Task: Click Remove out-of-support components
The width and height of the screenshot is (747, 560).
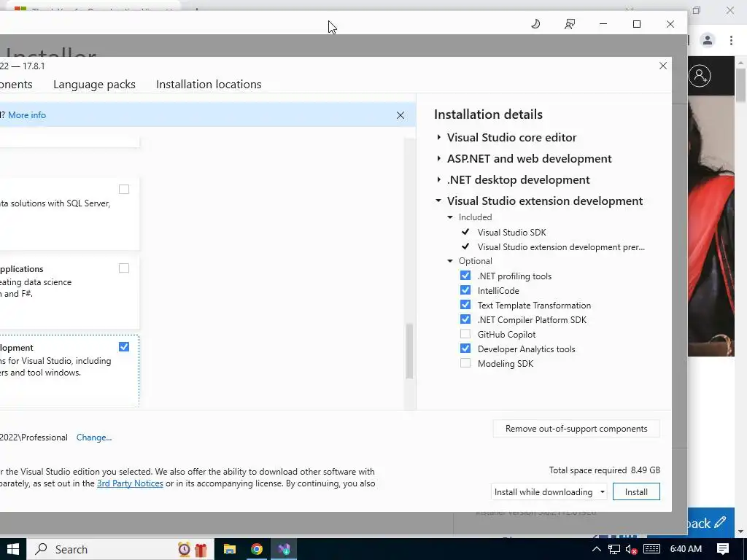Action: point(576,429)
